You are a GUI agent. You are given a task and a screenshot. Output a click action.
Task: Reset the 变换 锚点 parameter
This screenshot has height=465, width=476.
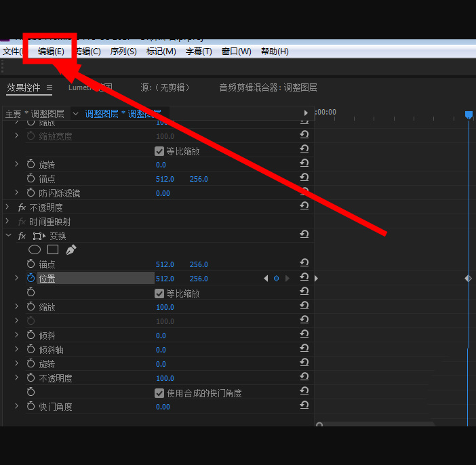[304, 262]
